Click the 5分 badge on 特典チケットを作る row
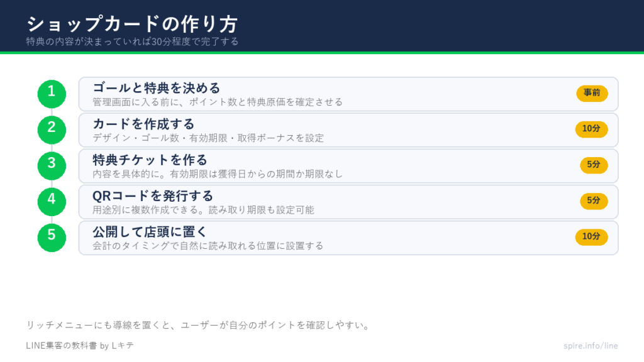The width and height of the screenshot is (644, 362). [594, 165]
